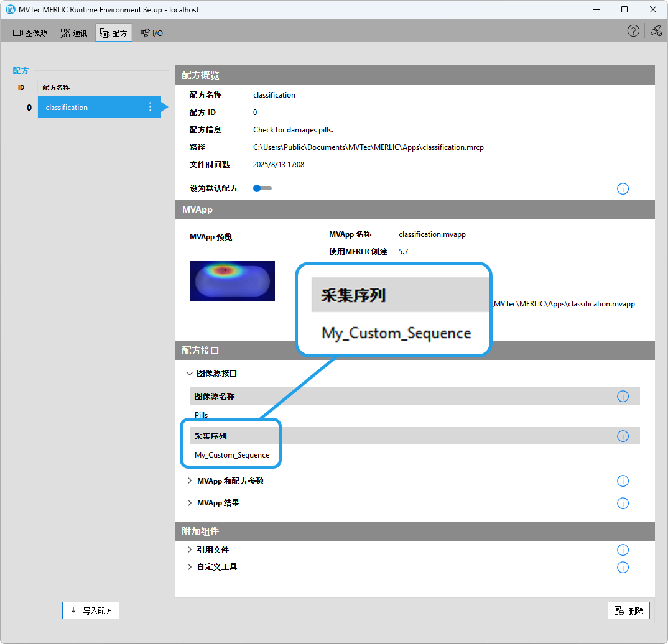Viewport: 668px width, 644px height.
Task: Click info icon beside 图像源名称
Action: pyautogui.click(x=623, y=397)
